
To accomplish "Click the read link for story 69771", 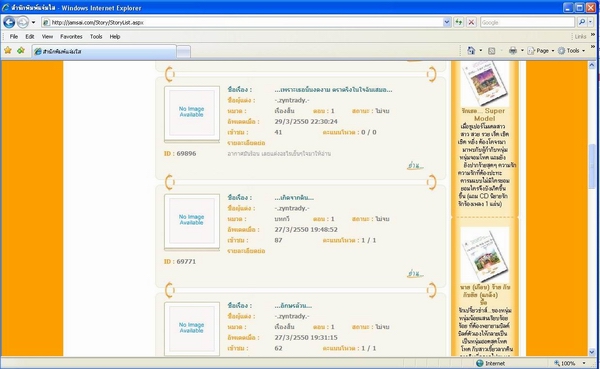I will coord(415,274).
